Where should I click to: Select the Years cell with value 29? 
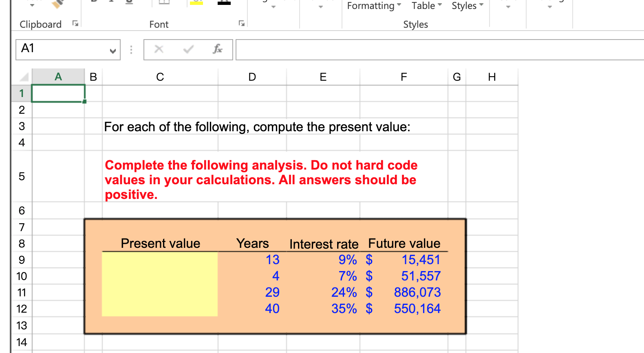coord(252,292)
